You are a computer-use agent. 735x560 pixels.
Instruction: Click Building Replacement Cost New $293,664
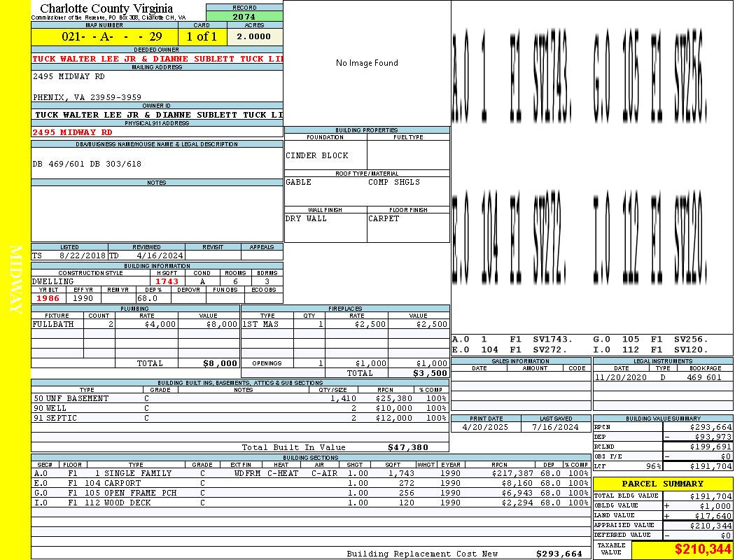click(x=559, y=554)
